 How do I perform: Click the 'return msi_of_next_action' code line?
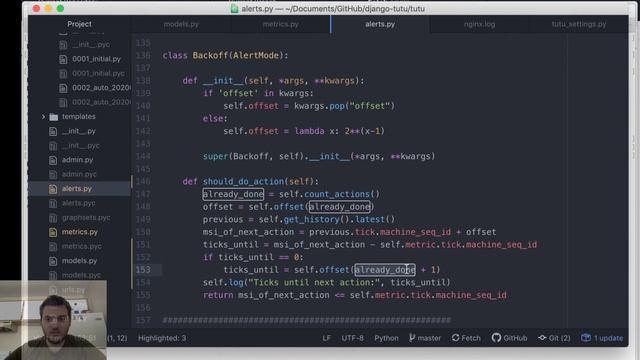pyautogui.click(x=355, y=295)
